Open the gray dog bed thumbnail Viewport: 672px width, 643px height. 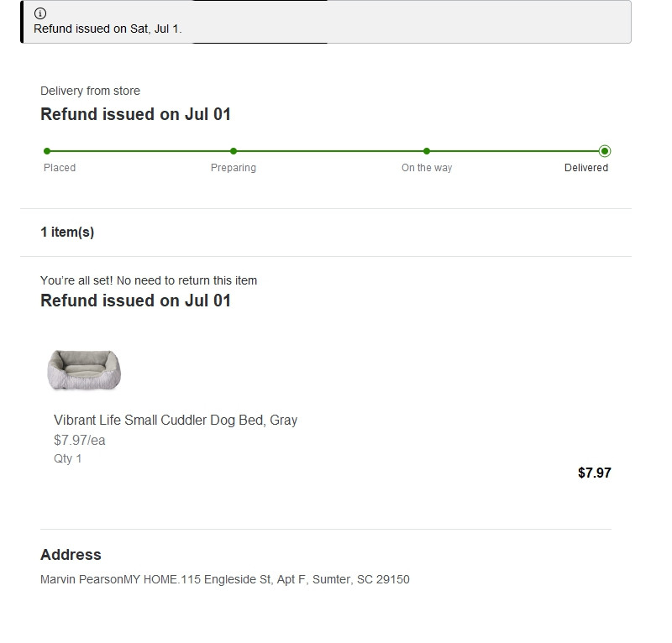coord(84,370)
